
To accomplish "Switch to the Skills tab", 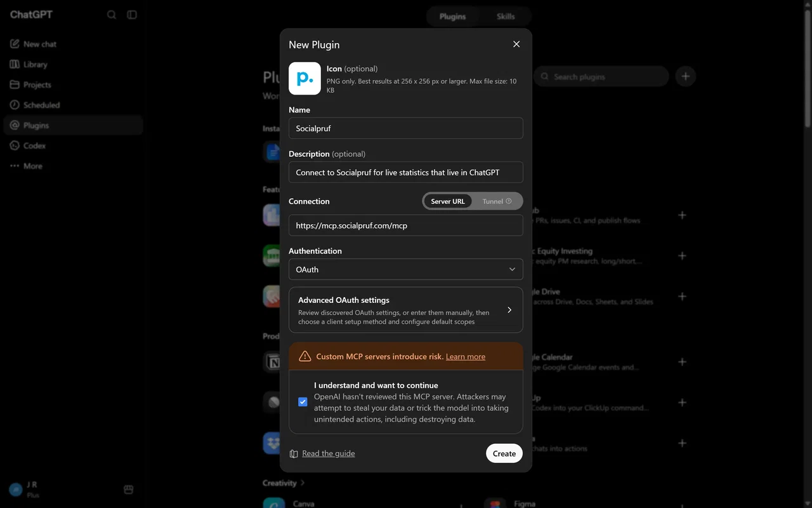I will [x=506, y=17].
